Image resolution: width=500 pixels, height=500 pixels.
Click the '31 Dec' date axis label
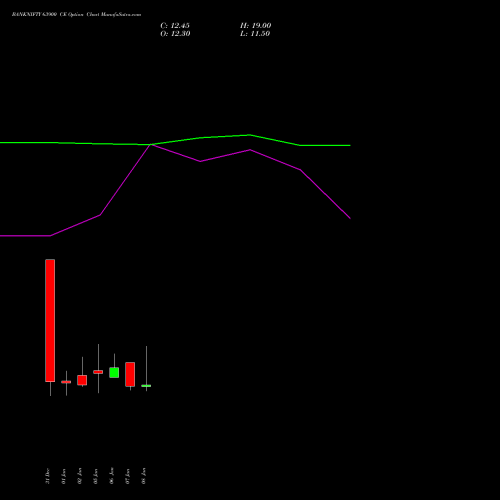(48, 476)
